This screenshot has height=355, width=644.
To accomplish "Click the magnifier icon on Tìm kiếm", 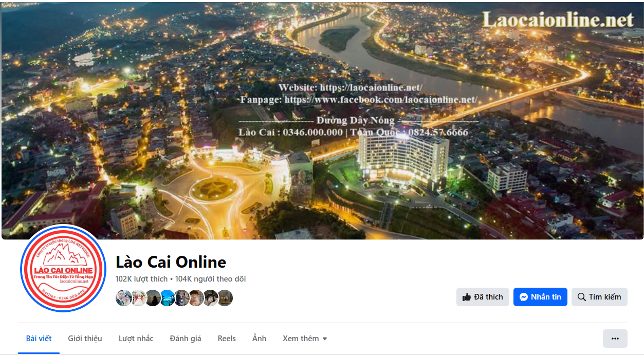I will 582,297.
